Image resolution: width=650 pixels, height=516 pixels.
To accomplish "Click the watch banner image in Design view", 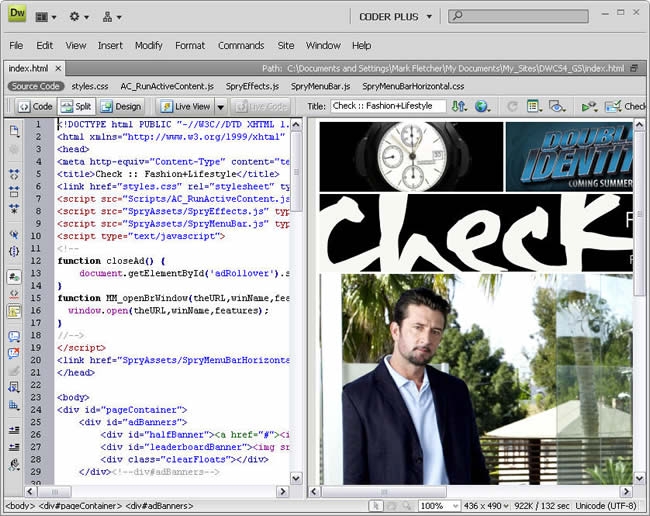I will [x=411, y=156].
